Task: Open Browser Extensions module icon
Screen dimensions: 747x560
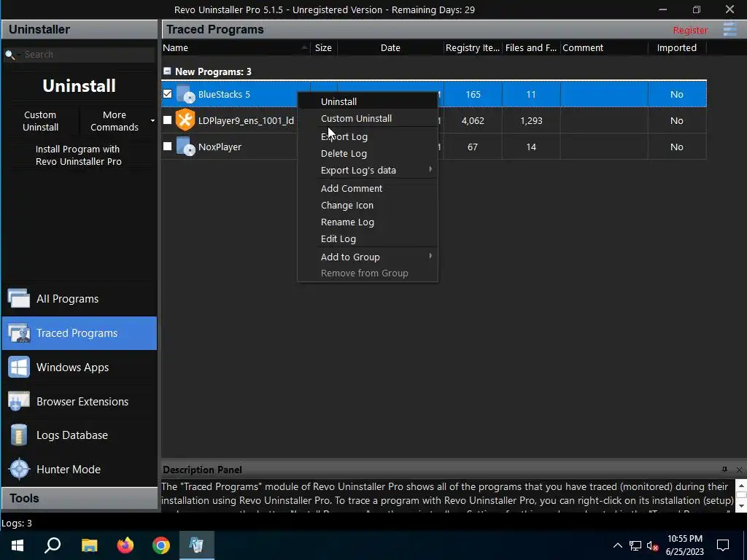Action: 18,402
